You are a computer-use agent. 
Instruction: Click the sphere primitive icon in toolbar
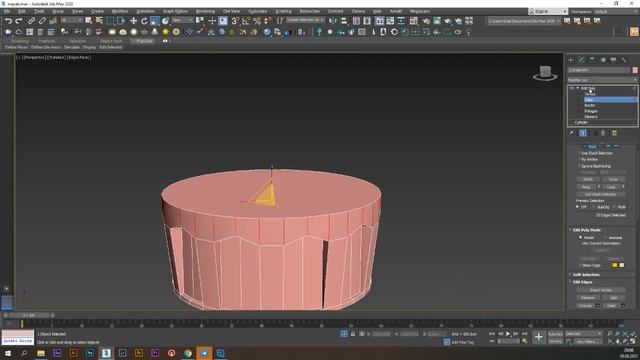click(133, 31)
